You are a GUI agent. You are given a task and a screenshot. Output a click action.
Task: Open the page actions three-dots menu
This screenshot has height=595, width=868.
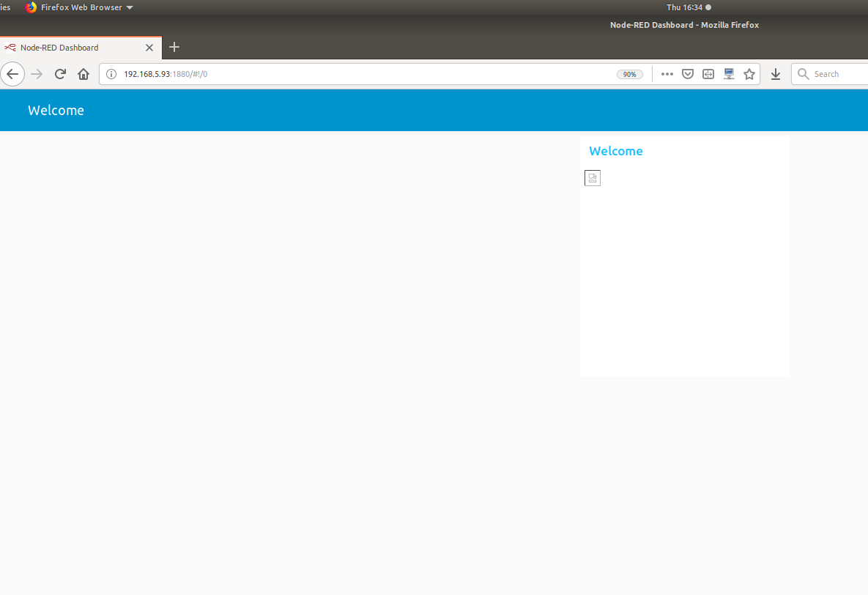(x=667, y=74)
